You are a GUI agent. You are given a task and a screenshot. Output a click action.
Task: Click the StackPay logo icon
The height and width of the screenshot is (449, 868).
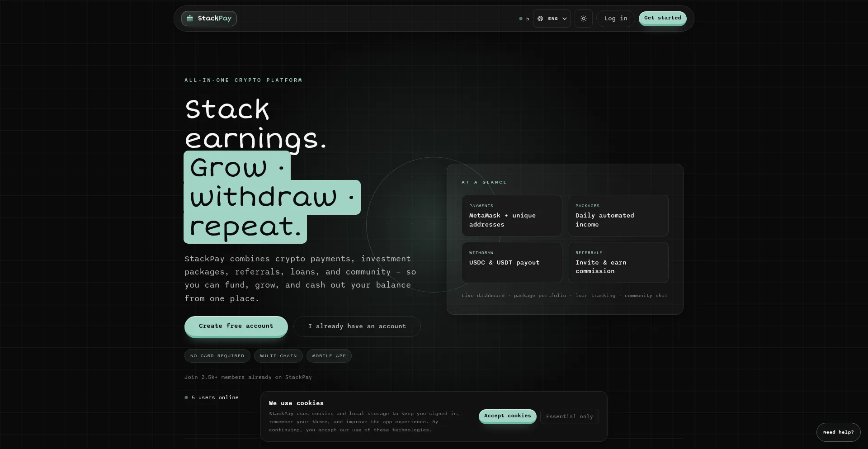point(190,19)
